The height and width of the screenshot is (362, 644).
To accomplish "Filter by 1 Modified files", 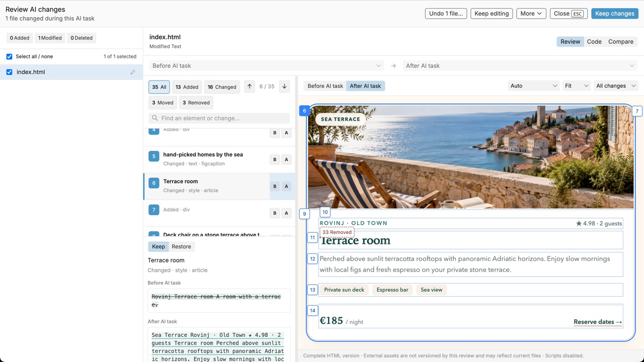I will tap(50, 38).
